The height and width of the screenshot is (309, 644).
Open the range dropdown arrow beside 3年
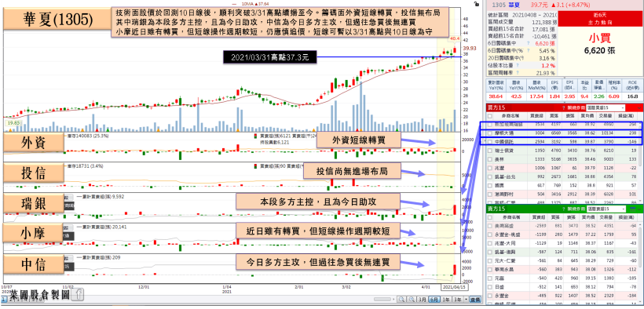467,299
